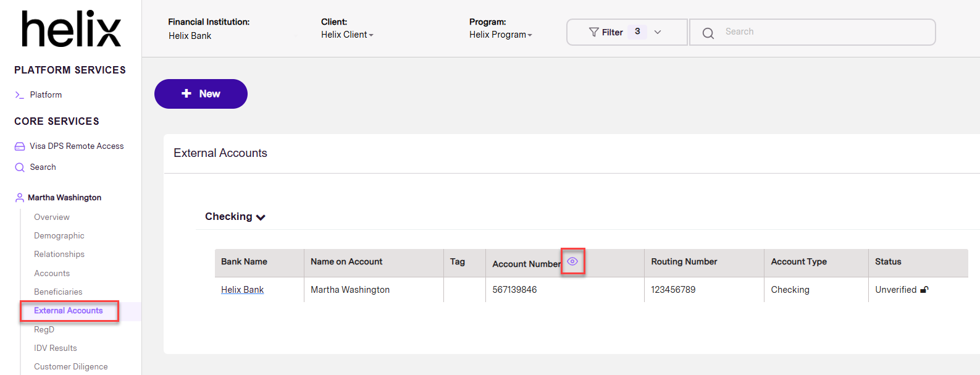Click the unlocked padlock icon beside Unverified
This screenshot has width=980, height=375.
click(924, 290)
